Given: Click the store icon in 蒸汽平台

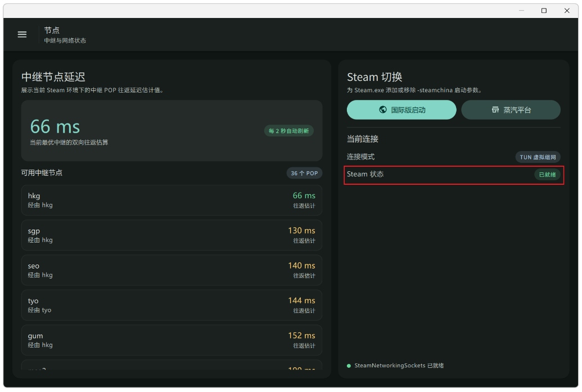Looking at the screenshot, I should 495,110.
